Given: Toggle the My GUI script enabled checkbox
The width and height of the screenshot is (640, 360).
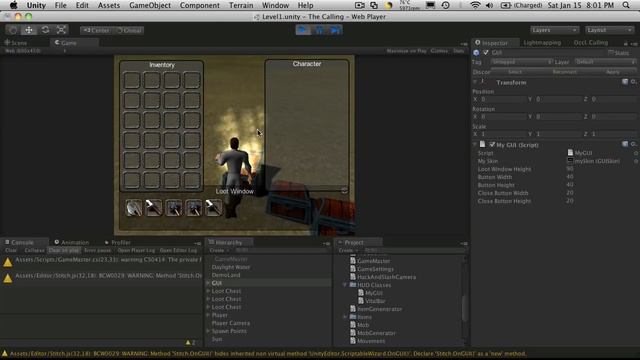Looking at the screenshot, I should tap(492, 145).
